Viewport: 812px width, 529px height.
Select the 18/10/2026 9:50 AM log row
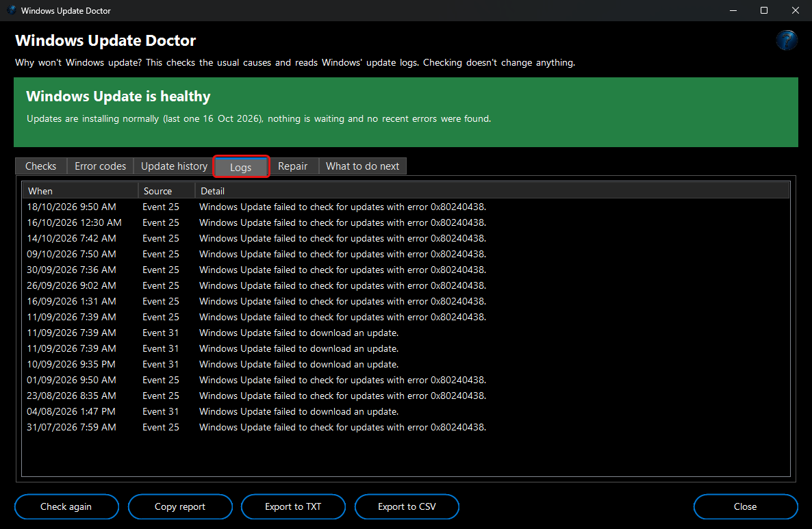coord(406,207)
